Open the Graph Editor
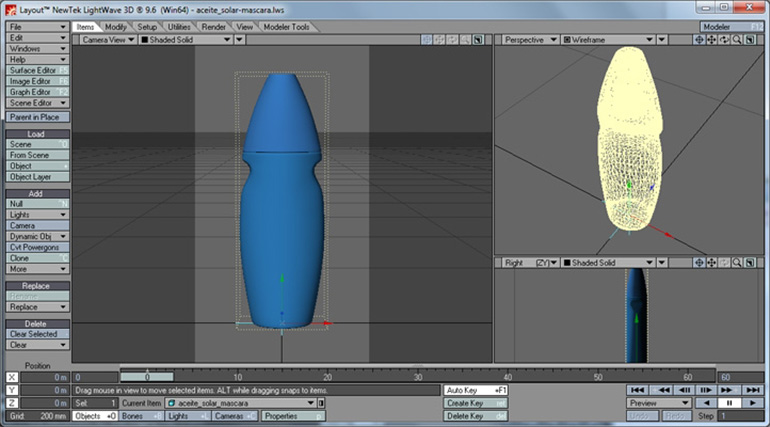This screenshot has height=427, width=770. [37, 92]
